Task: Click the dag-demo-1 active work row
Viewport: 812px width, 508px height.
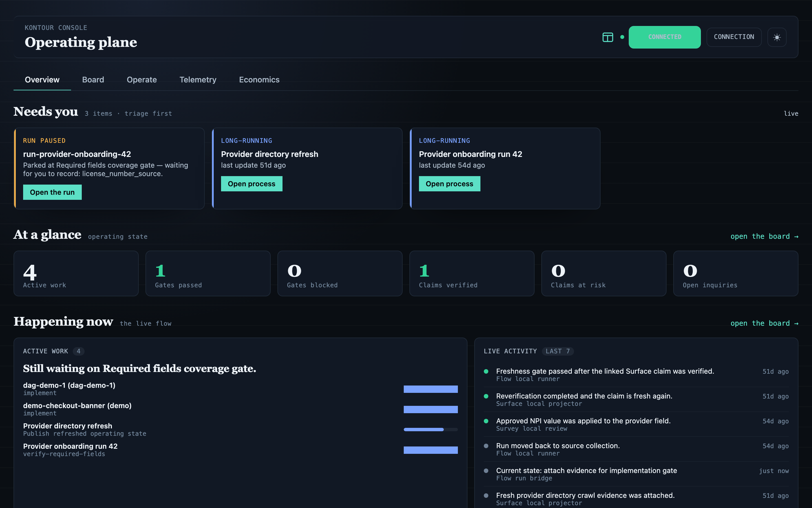Action: (240, 389)
